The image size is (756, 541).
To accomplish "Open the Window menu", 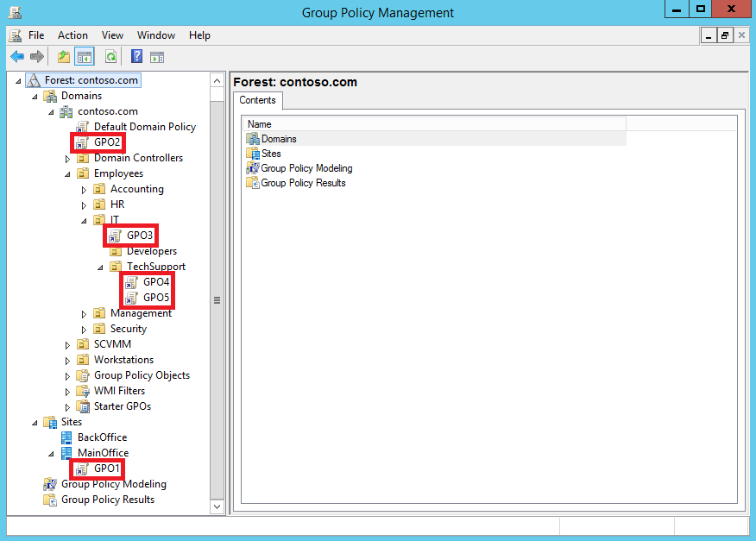I will (156, 35).
